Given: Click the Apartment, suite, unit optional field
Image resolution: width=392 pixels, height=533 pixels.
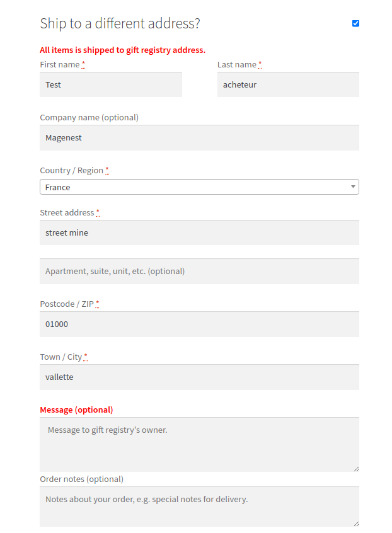Looking at the screenshot, I should point(199,271).
